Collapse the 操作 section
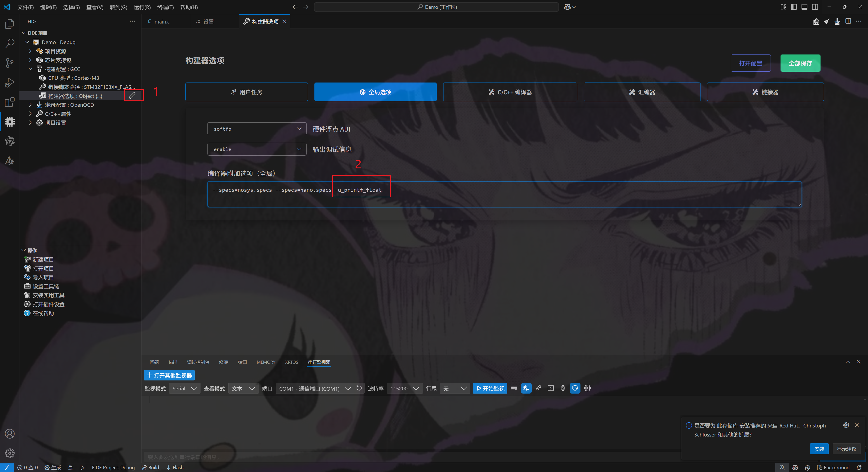The image size is (868, 472). pyautogui.click(x=24, y=250)
